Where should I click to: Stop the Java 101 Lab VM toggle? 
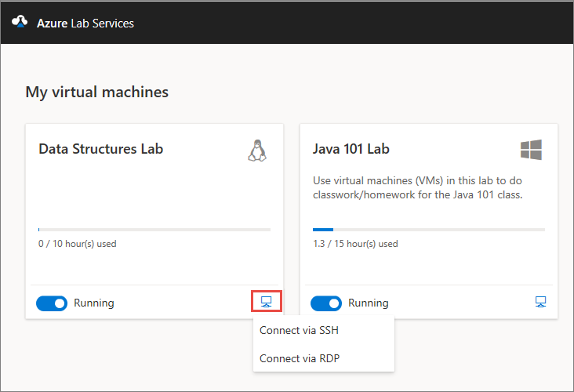coord(326,303)
